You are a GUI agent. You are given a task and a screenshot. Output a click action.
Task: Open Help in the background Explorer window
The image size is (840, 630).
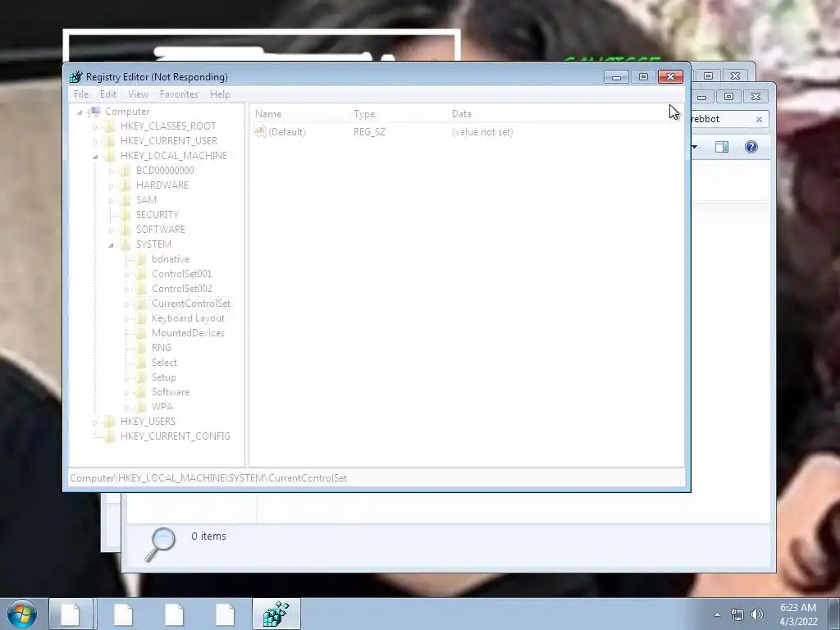(751, 147)
